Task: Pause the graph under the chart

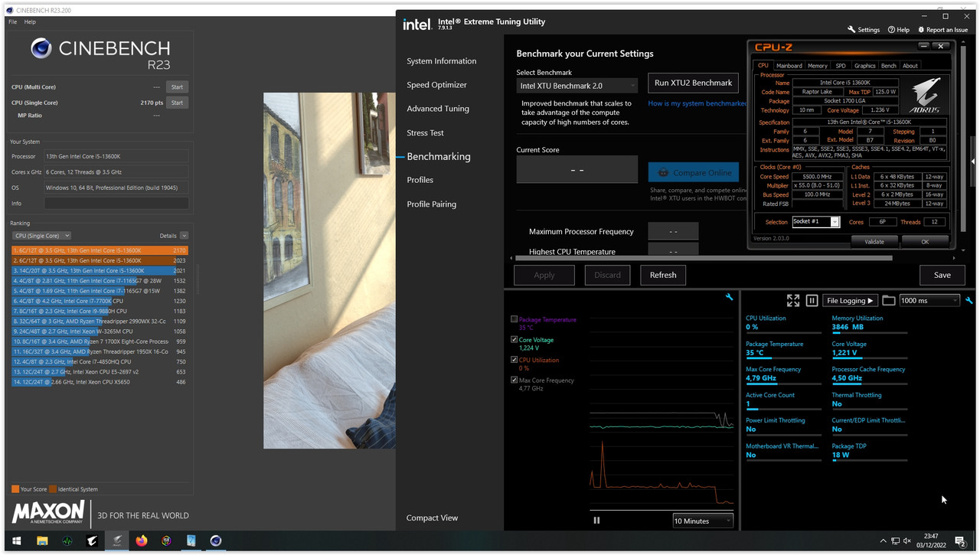Action: pos(596,521)
